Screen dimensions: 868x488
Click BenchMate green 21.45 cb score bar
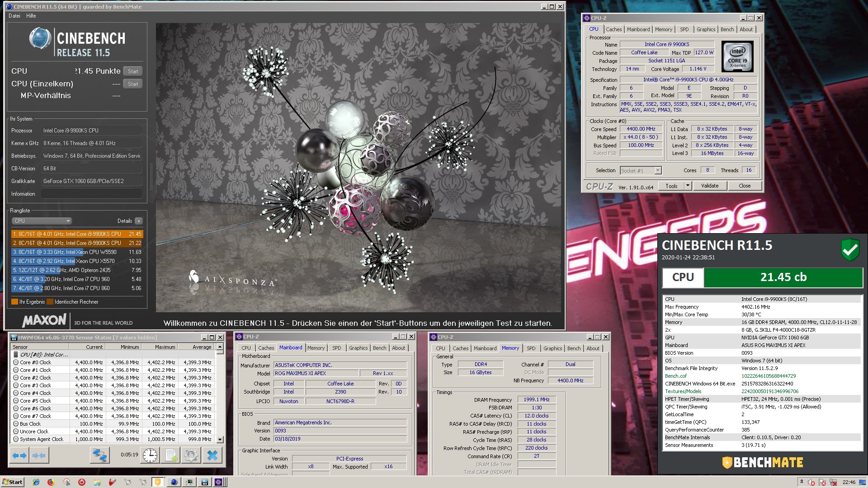[783, 277]
